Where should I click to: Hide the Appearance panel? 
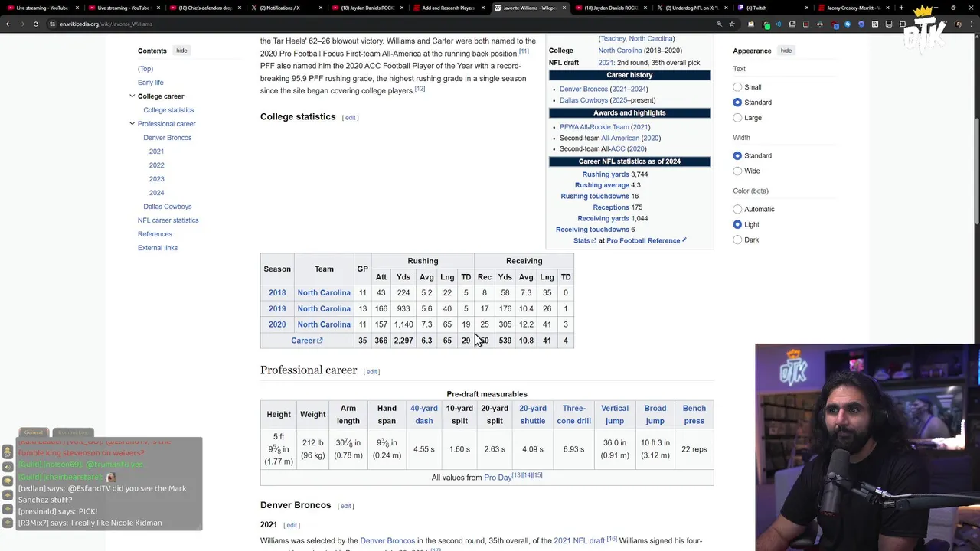pos(786,51)
